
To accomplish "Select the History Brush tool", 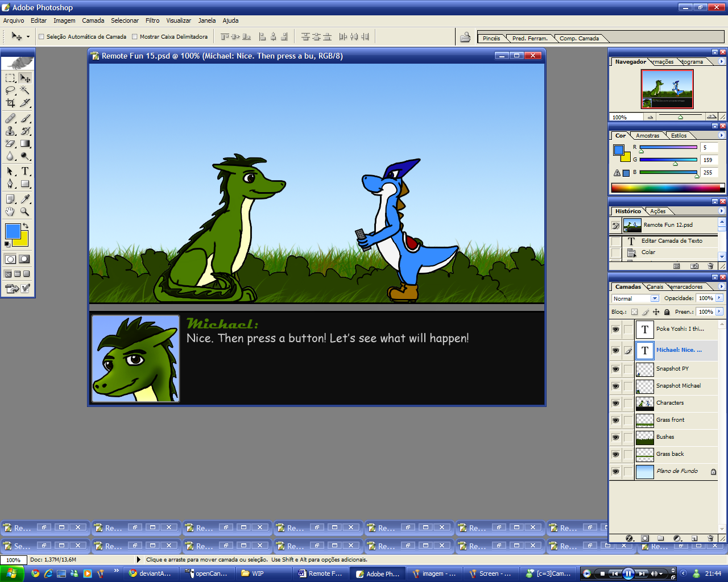I will pos(25,131).
